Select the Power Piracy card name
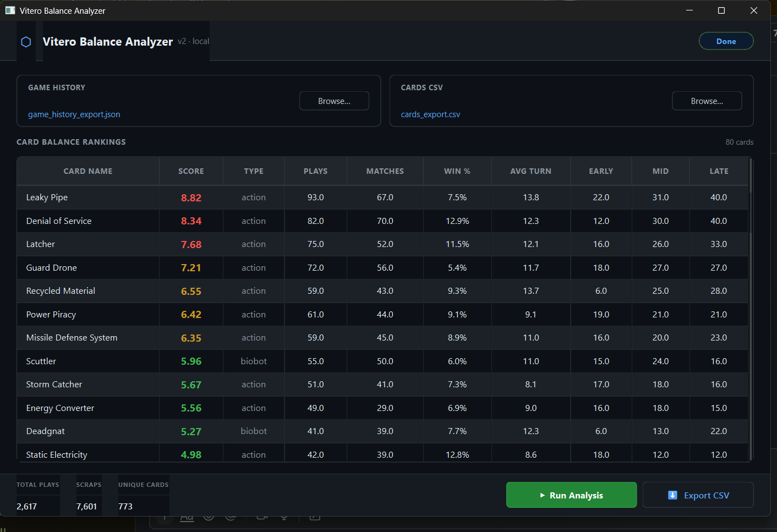This screenshot has height=532, width=777. 51,314
